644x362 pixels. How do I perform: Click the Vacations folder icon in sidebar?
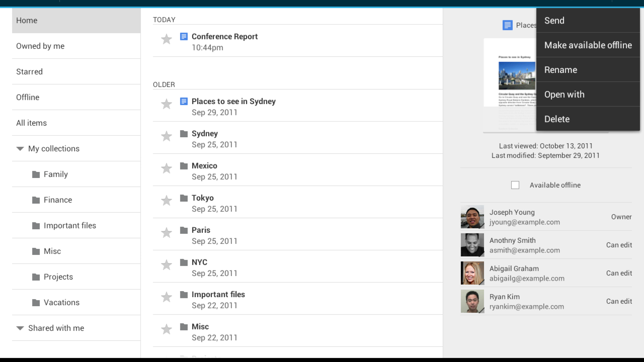[36, 303]
